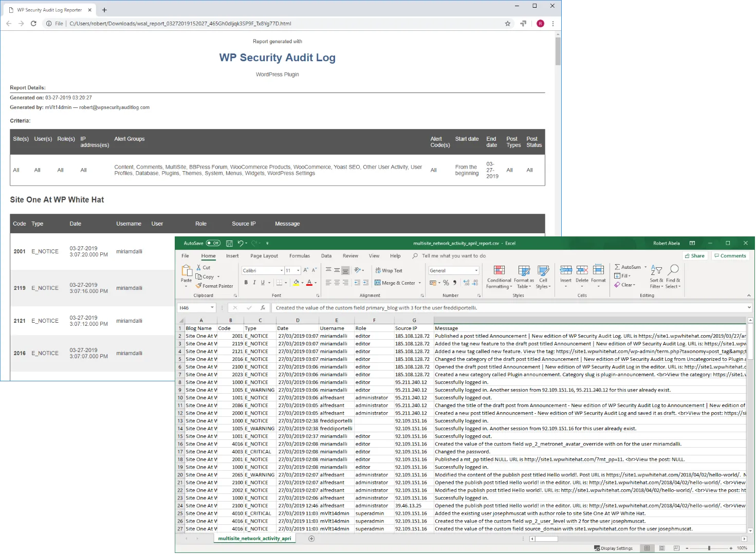Viewport: 756px width, 554px height.
Task: Decrease font size with the smaller A icon
Action: pyautogui.click(x=314, y=270)
